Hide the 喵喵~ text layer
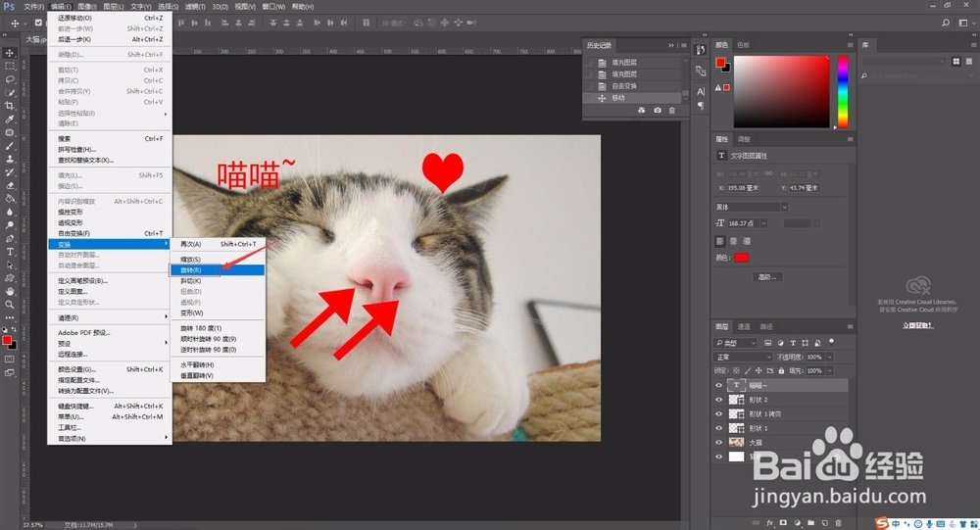 (718, 386)
